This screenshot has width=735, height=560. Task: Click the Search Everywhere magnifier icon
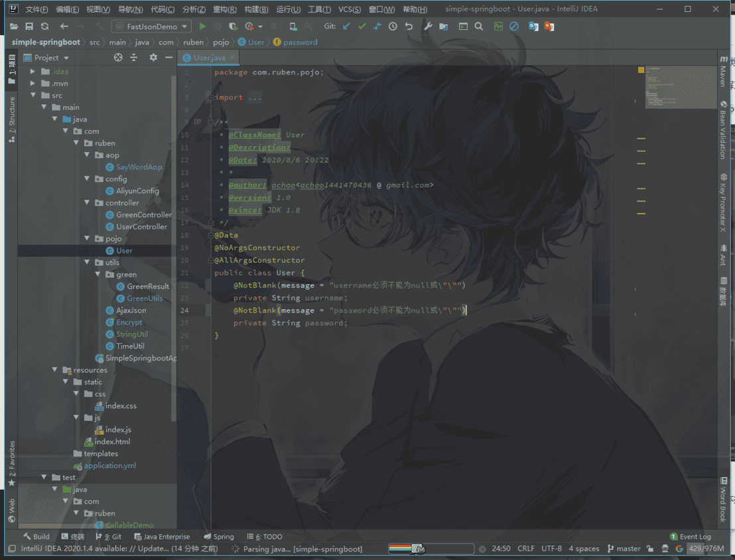pyautogui.click(x=479, y=27)
